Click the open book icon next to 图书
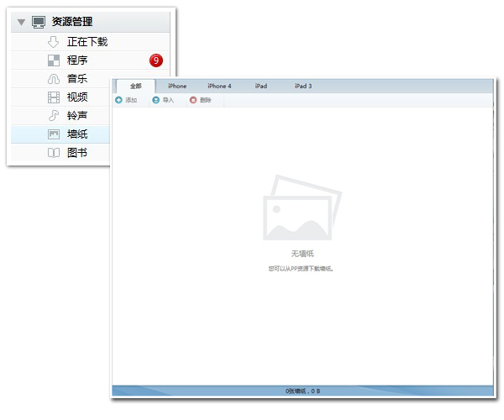 pyautogui.click(x=54, y=153)
